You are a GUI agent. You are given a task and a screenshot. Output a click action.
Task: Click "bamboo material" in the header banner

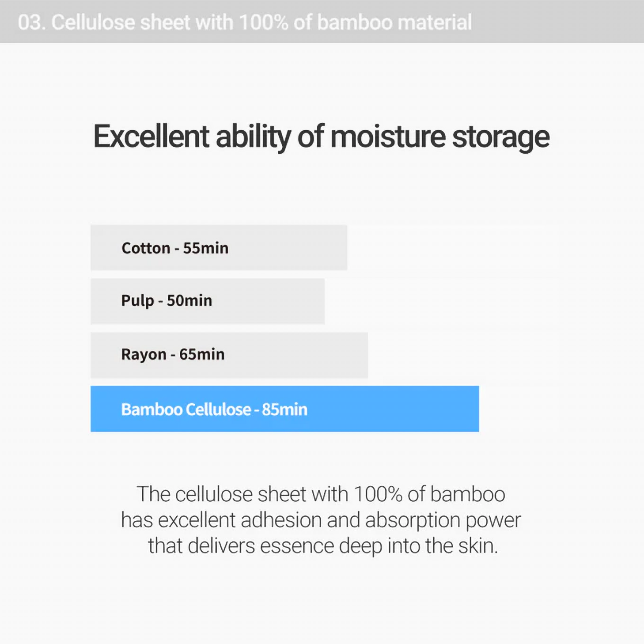click(394, 23)
